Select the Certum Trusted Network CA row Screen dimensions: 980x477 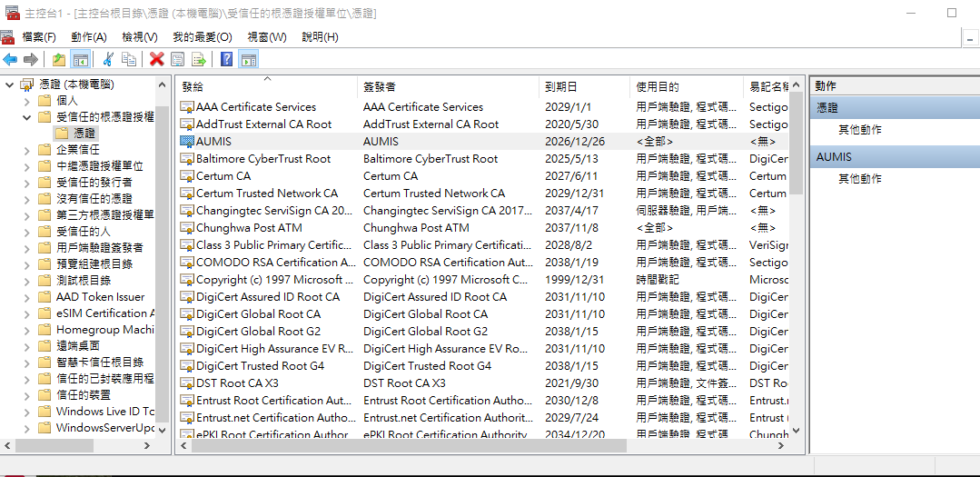pos(482,194)
